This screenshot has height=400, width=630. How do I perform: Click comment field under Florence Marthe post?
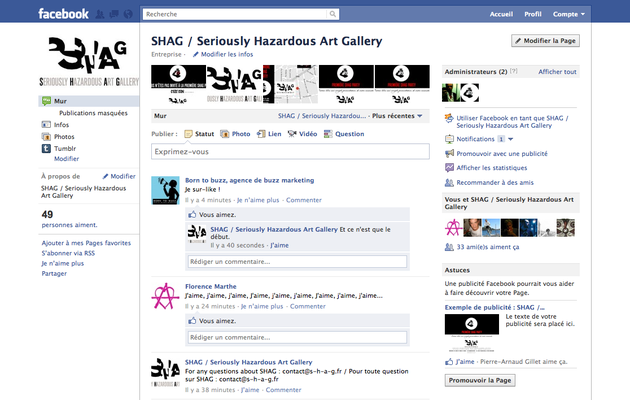(x=297, y=337)
